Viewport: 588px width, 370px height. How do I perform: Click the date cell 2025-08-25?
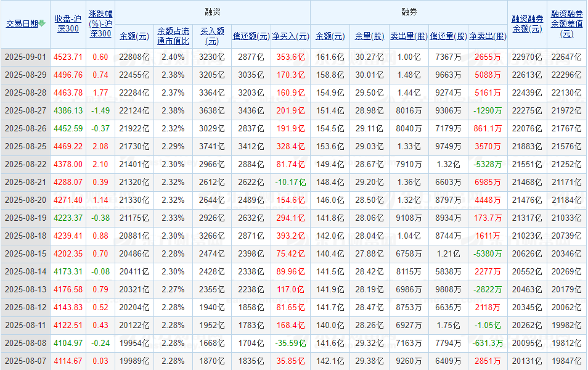tap(25, 146)
